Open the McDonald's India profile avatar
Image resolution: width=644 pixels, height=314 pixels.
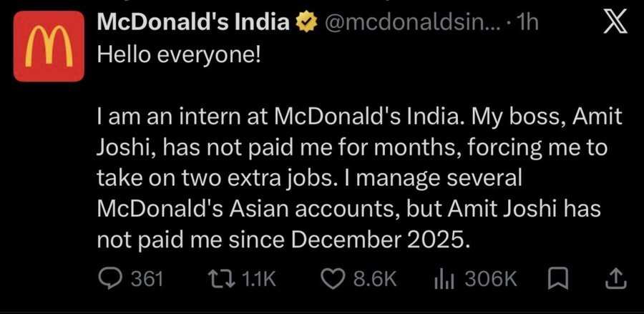[x=49, y=46]
